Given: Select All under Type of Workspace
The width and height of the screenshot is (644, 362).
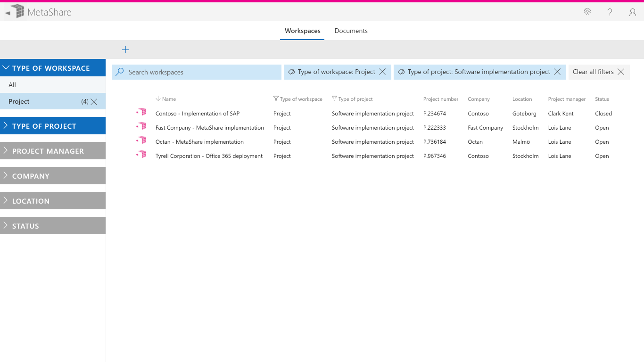Looking at the screenshot, I should point(53,85).
